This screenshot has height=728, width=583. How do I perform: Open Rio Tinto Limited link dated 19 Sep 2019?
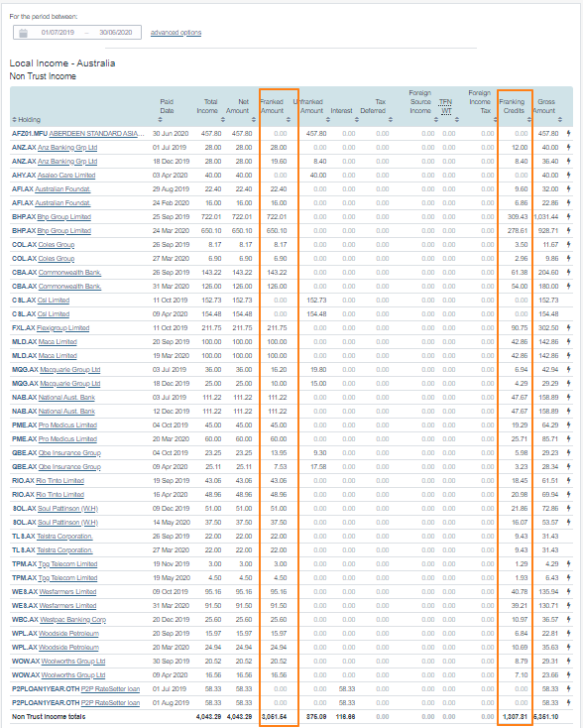59,481
